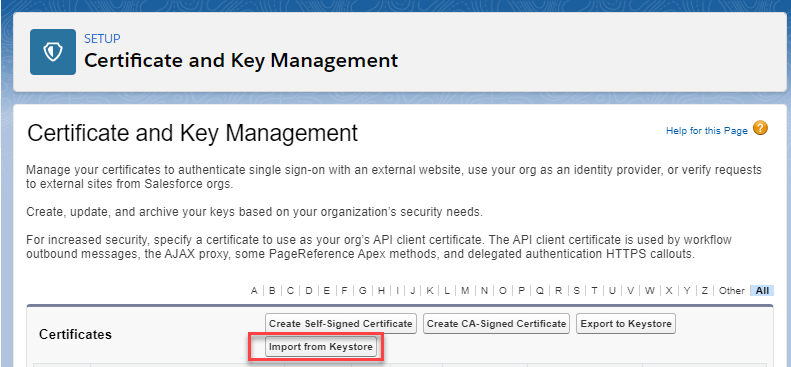The width and height of the screenshot is (791, 367).
Task: Filter certificates by letter N
Action: 484,291
